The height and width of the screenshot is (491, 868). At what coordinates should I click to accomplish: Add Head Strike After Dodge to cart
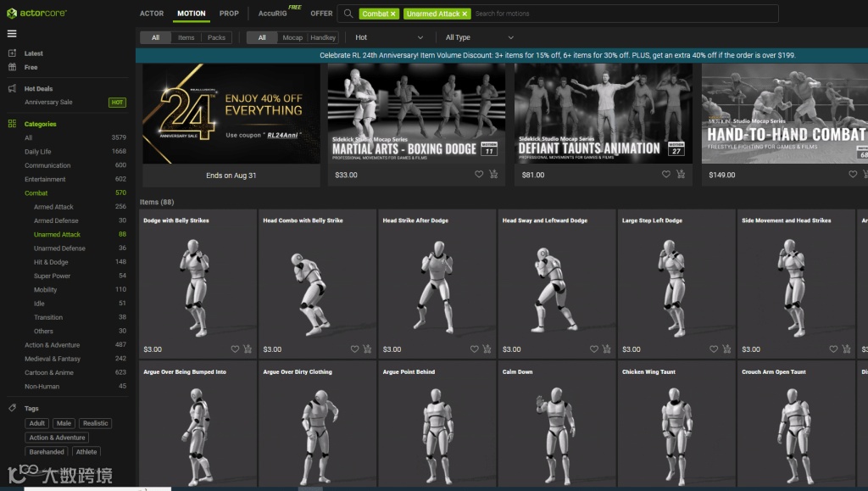487,349
